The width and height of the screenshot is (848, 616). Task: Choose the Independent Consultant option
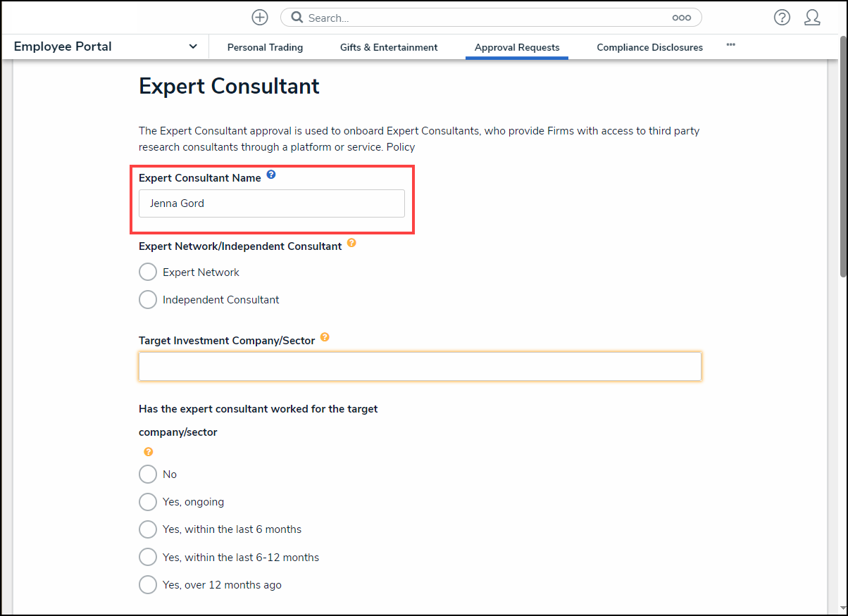(x=148, y=299)
